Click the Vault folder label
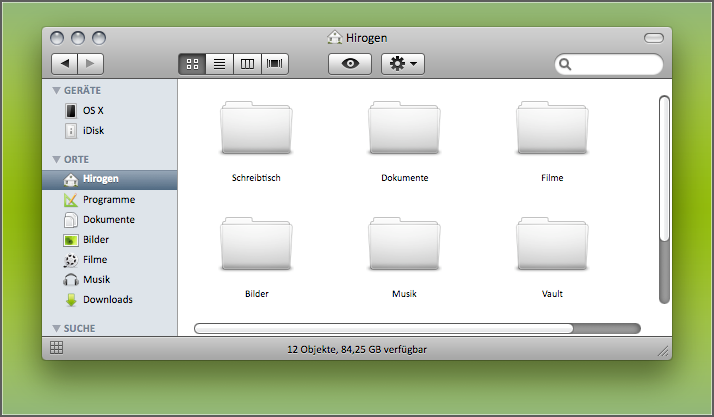This screenshot has width=714, height=417. (552, 294)
